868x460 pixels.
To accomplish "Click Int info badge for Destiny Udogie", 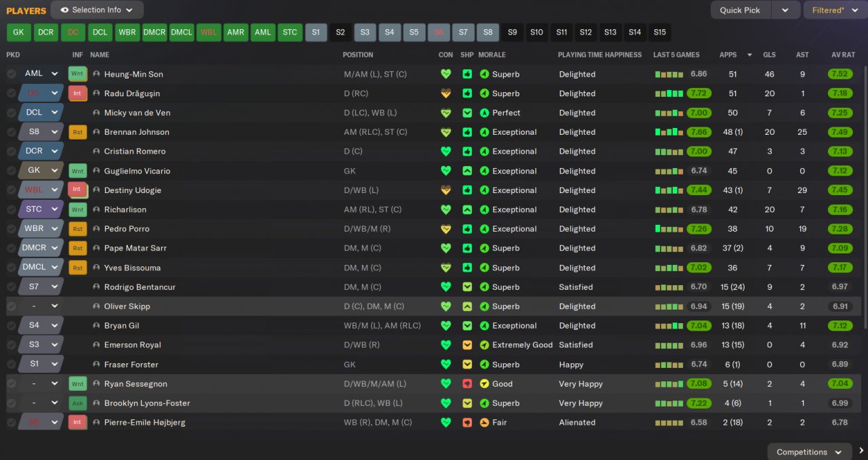I will tap(77, 190).
